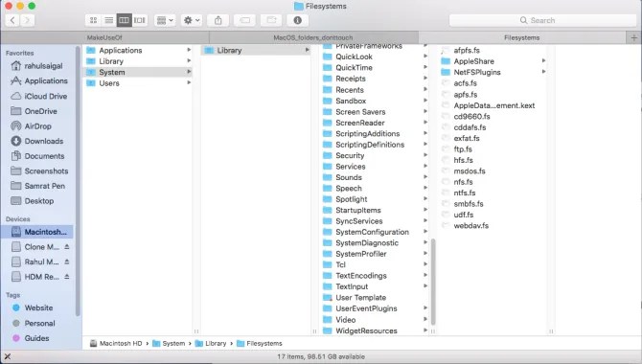Expand arrow next to Users folder
Screen dimensions: 642x364
(189, 83)
